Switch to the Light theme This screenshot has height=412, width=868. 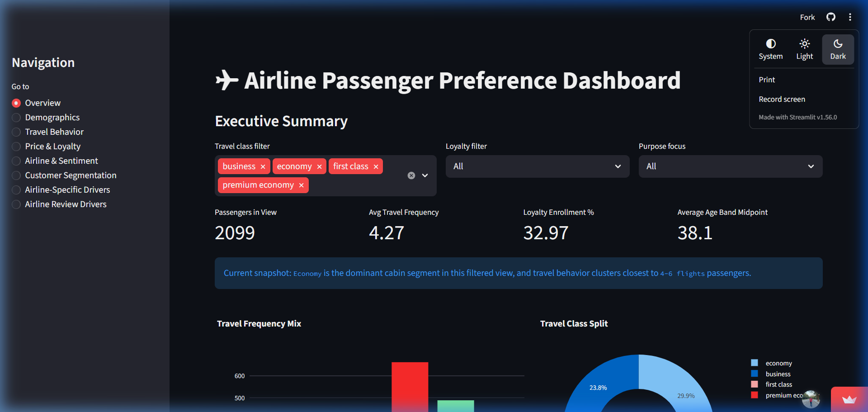point(805,50)
